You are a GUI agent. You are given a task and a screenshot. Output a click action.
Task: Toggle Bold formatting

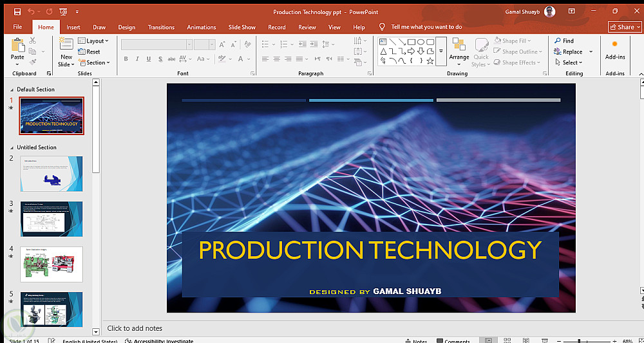(126, 59)
